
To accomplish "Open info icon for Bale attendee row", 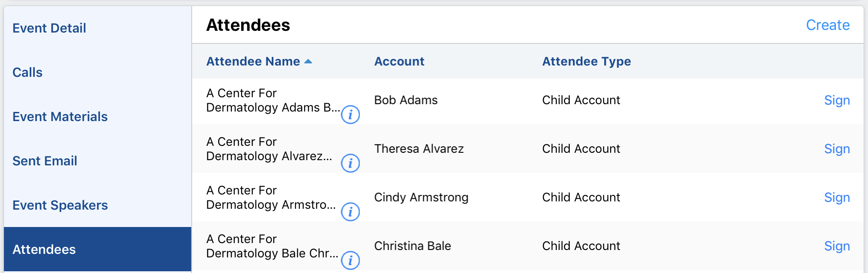I will click(350, 261).
